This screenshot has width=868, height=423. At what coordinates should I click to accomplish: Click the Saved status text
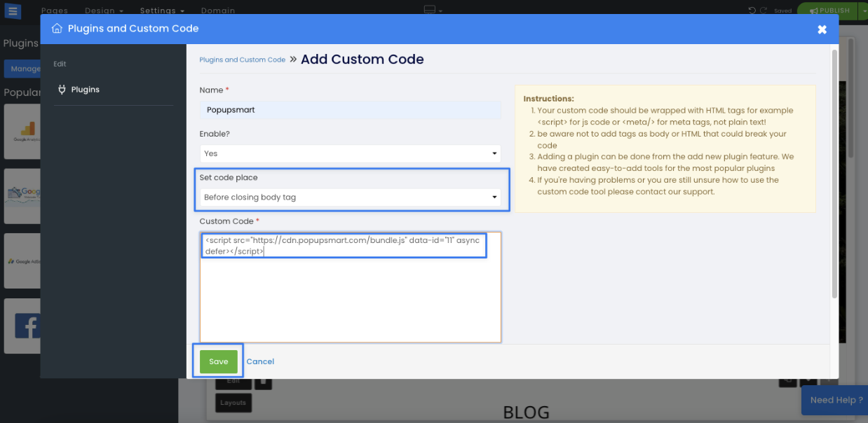783,11
